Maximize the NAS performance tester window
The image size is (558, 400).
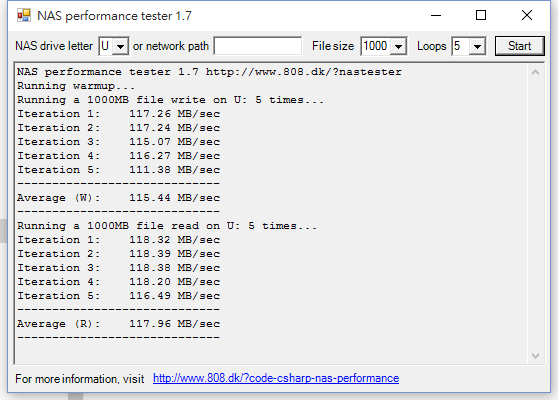click(481, 15)
